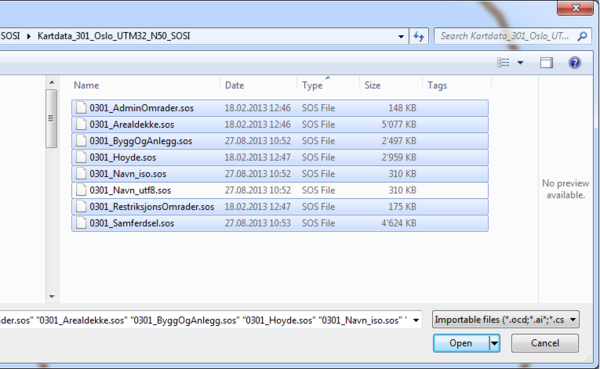The height and width of the screenshot is (369, 600).
Task: Click the 2'959 KB size value
Action: point(399,157)
